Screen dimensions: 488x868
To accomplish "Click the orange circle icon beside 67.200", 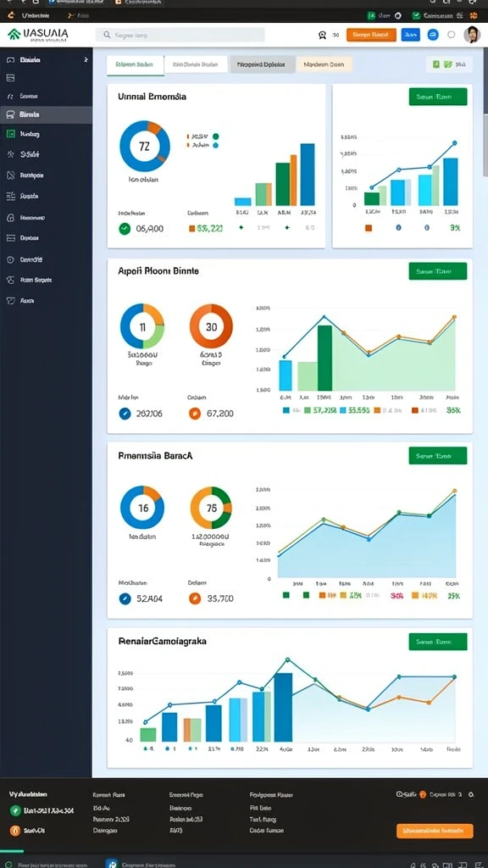I will point(195,413).
